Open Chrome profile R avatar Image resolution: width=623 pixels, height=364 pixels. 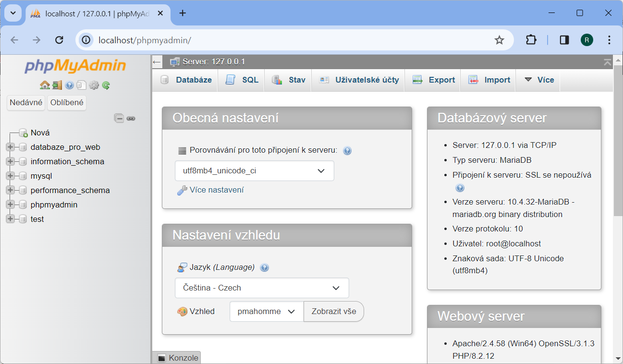click(586, 40)
